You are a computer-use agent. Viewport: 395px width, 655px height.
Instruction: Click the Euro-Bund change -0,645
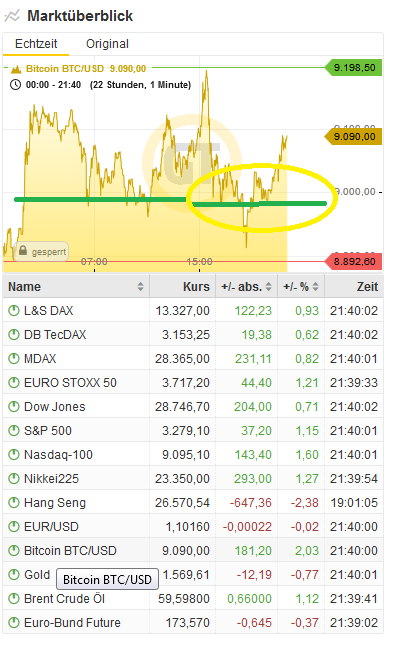(x=254, y=623)
